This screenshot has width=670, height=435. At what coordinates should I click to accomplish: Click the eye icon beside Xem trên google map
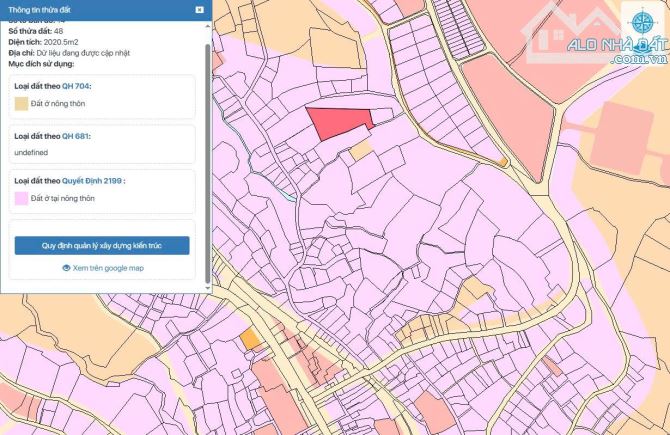[66, 268]
